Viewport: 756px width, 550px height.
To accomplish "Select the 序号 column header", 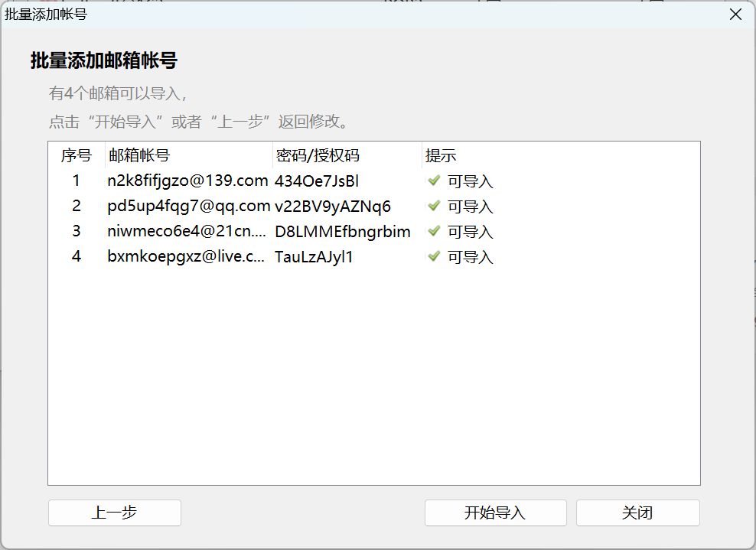I will (77, 155).
